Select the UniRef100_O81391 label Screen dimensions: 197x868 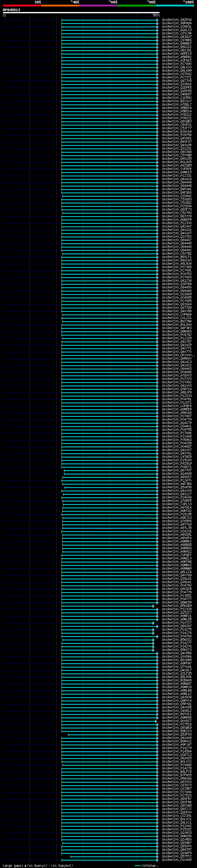[176, 50]
